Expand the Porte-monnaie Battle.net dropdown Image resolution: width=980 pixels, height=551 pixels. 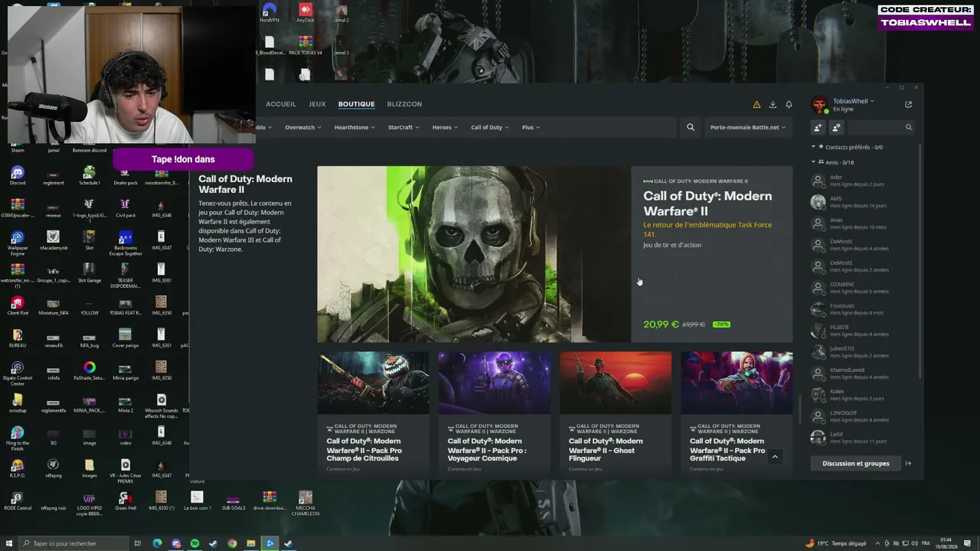(x=748, y=127)
